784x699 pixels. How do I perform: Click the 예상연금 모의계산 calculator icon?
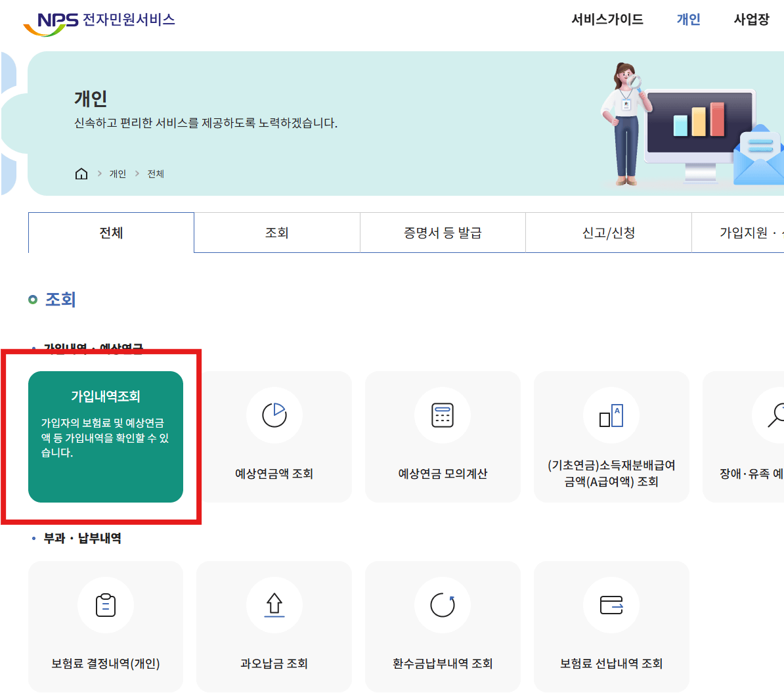[443, 415]
